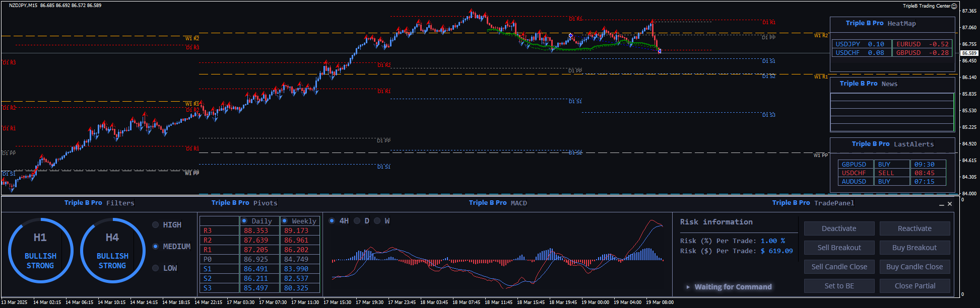Switch MACD timeframe to W

(377, 221)
